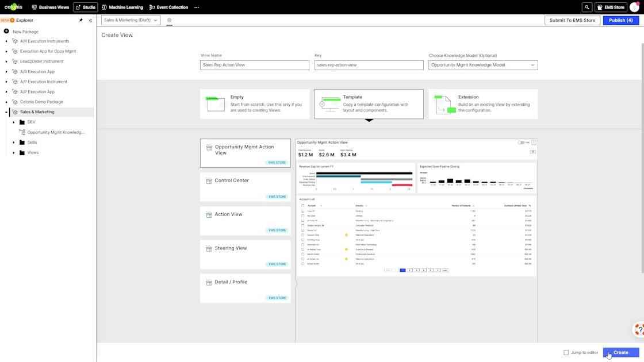Click the Control Center template icon
This screenshot has height=362, width=644.
(x=209, y=180)
